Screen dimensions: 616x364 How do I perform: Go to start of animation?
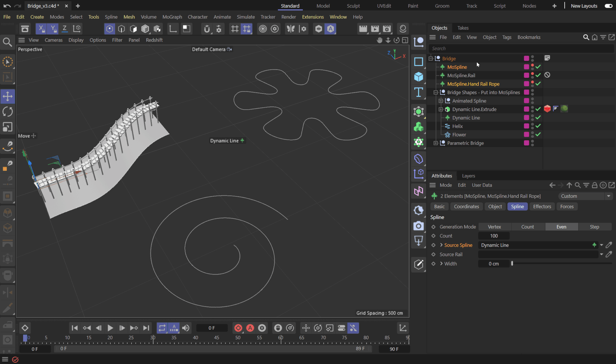tap(74, 328)
